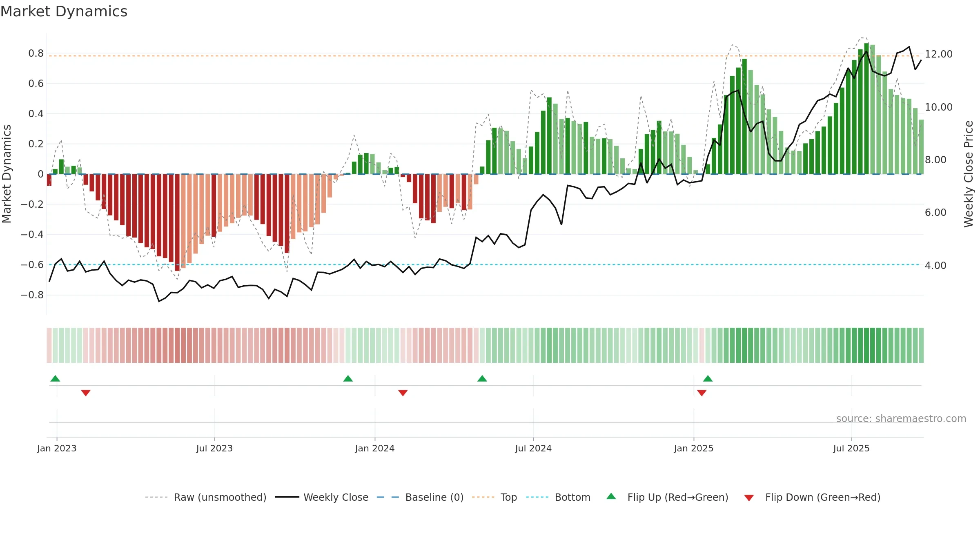Toggle the Weekly Close legend entry

click(322, 497)
